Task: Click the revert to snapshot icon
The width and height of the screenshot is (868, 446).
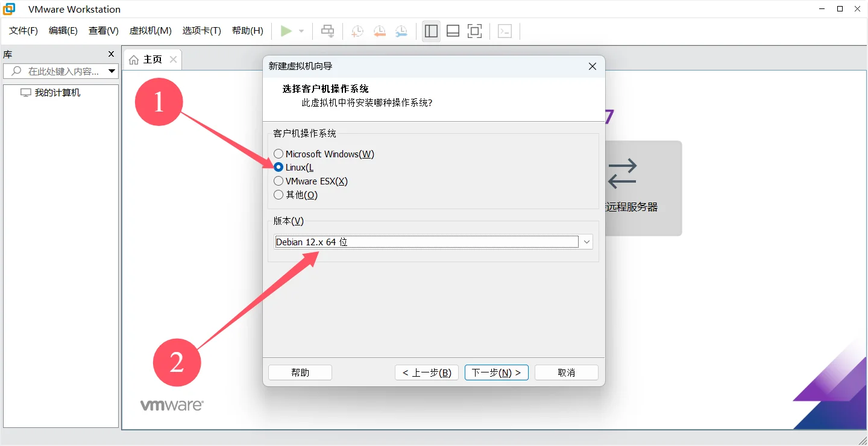Action: coord(379,31)
